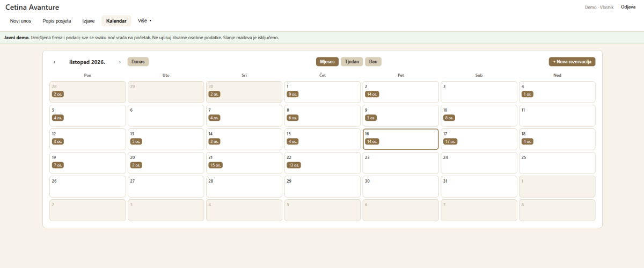644x268 pixels.
Task: Open 5 os. booking on October 13
Action: click(136, 141)
